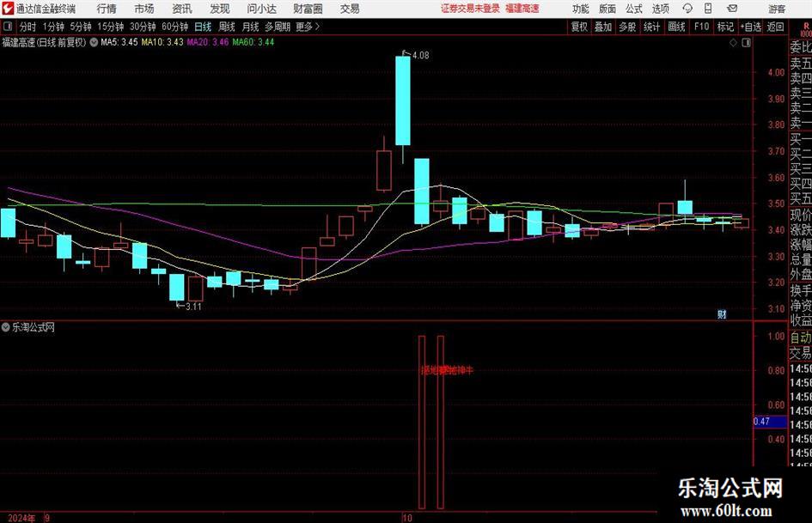Click the 自动 tab in right panel
812x523 pixels.
(801, 338)
